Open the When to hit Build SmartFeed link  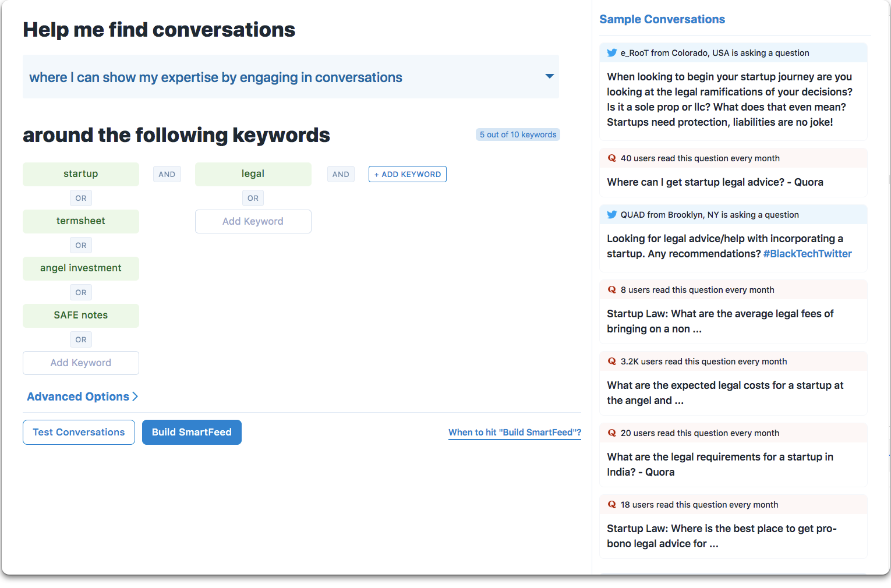(x=515, y=433)
